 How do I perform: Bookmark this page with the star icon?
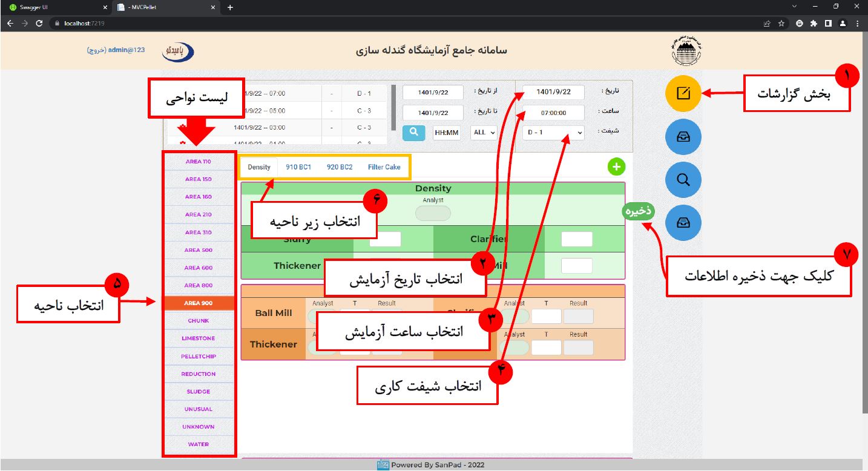coord(781,24)
